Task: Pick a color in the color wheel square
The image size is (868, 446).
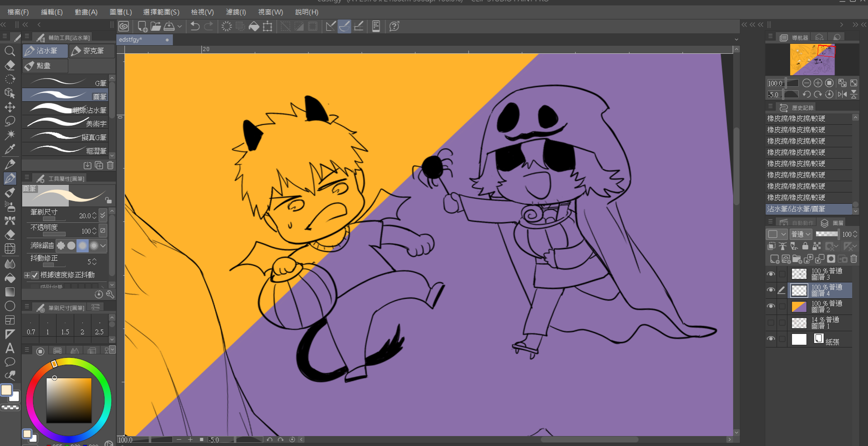Action: [69, 400]
